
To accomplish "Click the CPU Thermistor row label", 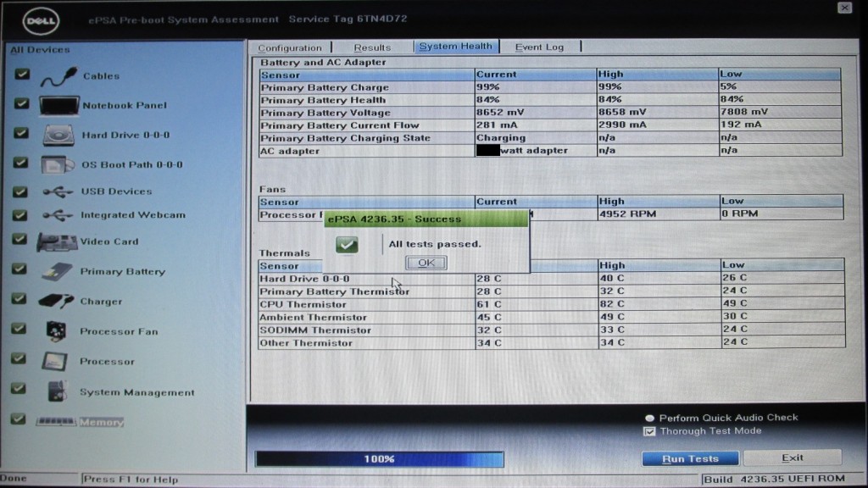I will pyautogui.click(x=303, y=304).
